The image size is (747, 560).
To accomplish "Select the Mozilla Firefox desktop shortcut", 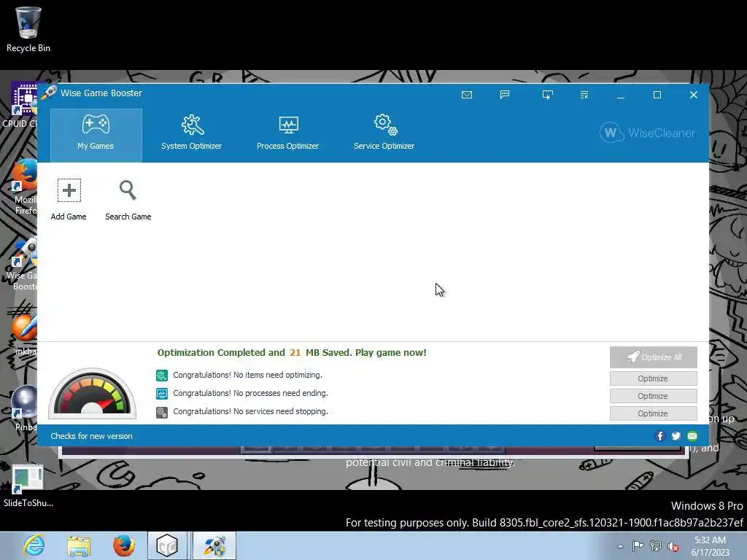I will pyautogui.click(x=25, y=187).
